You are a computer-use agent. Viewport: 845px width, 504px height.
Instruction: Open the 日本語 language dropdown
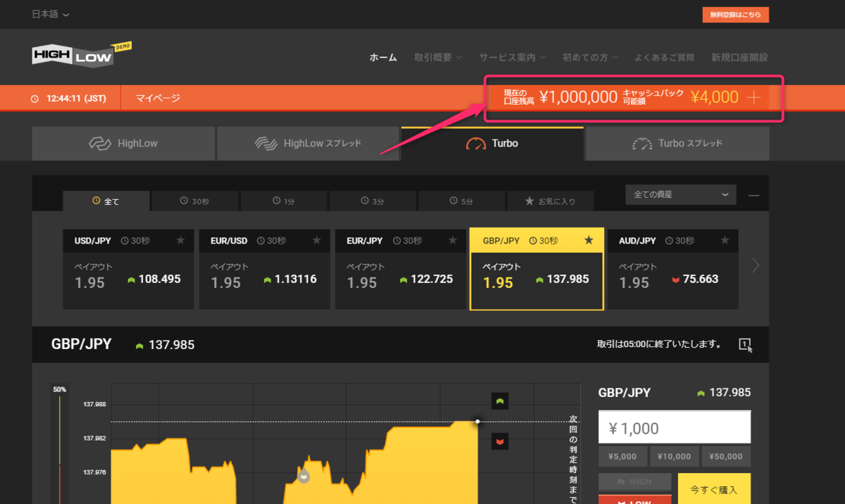[51, 14]
